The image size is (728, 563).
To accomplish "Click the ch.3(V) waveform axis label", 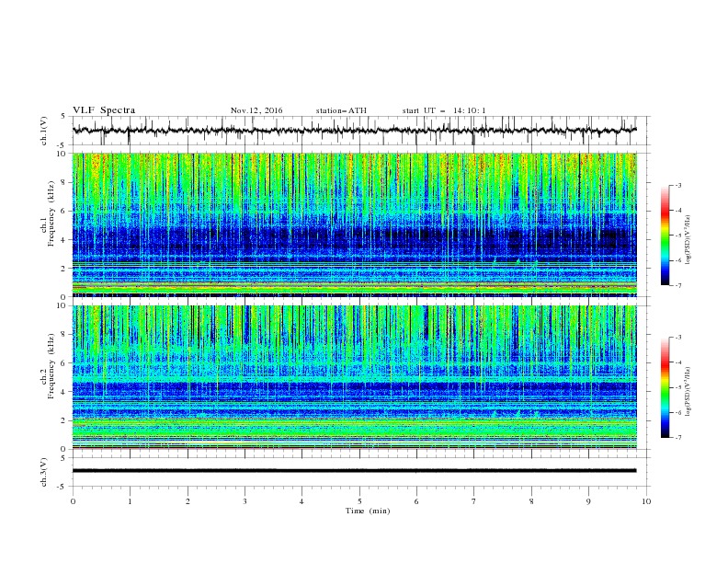I will pos(44,472).
